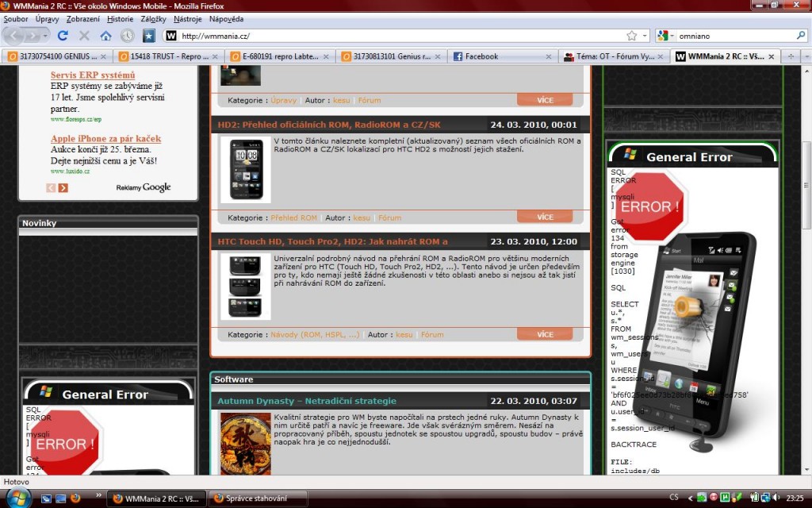The image size is (812, 508).
Task: Close the Téma: OT - Fórum tab
Action: pos(661,56)
